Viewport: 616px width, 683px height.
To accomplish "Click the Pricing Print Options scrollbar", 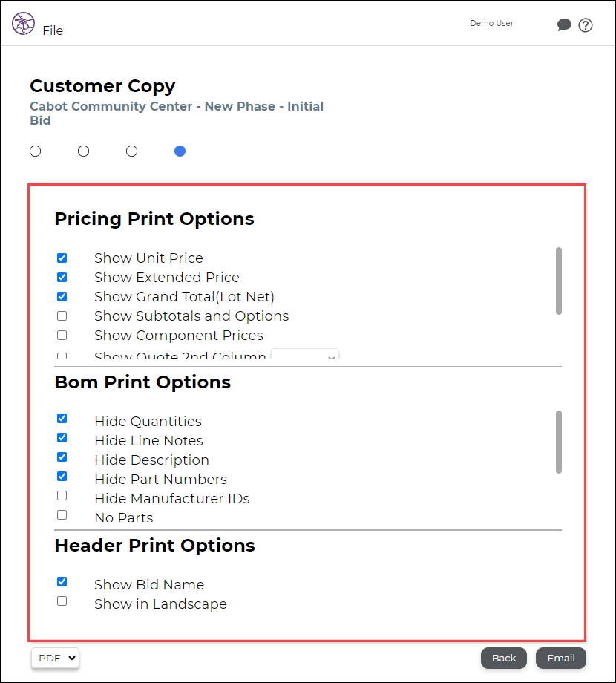I will pos(559,281).
